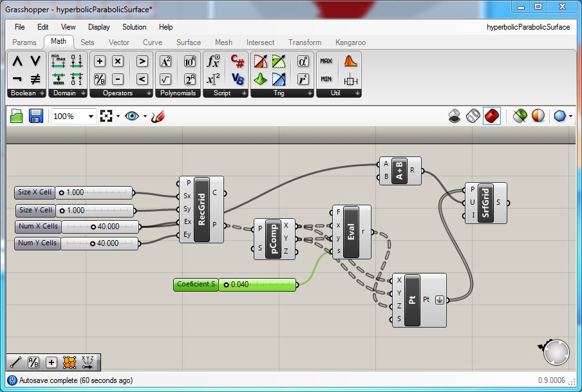
Task: Open the sketch pen tool
Action: pos(158,117)
